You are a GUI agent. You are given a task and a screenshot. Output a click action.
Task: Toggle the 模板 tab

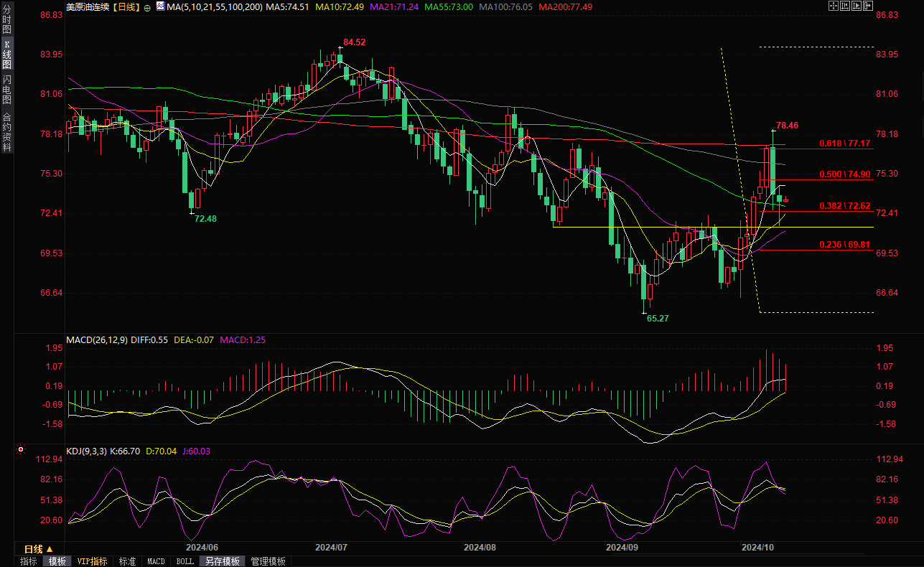click(57, 561)
